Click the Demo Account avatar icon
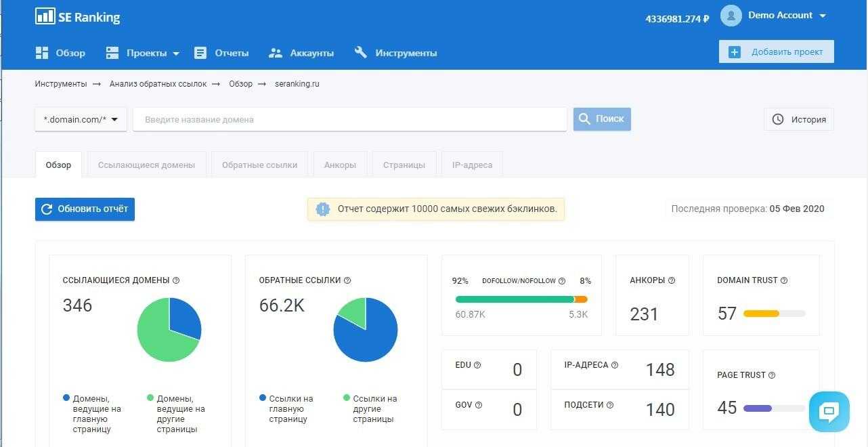Image resolution: width=868 pixels, height=447 pixels. click(x=731, y=16)
